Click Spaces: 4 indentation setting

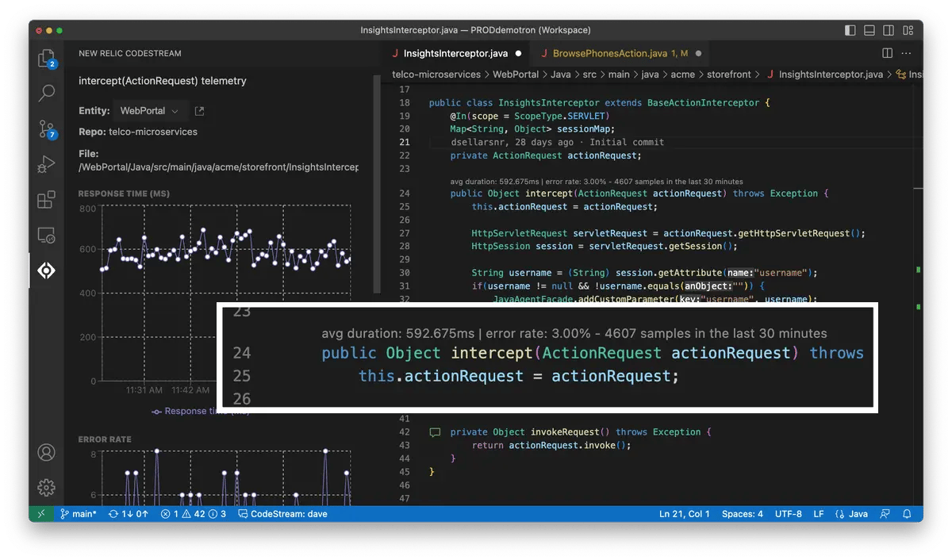coord(742,514)
